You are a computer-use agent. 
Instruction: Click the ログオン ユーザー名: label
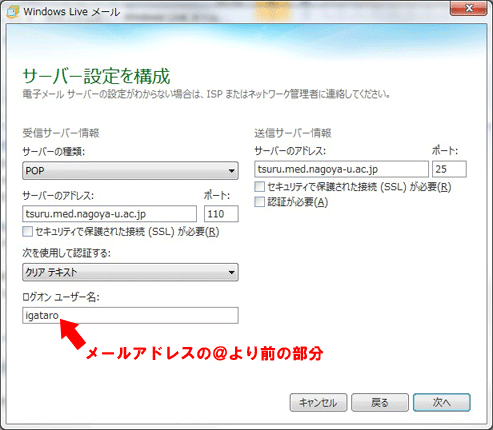[x=61, y=296]
